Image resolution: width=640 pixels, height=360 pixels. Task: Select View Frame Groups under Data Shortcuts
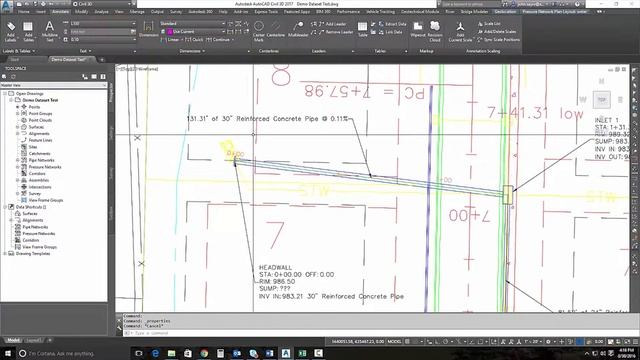coord(40,247)
